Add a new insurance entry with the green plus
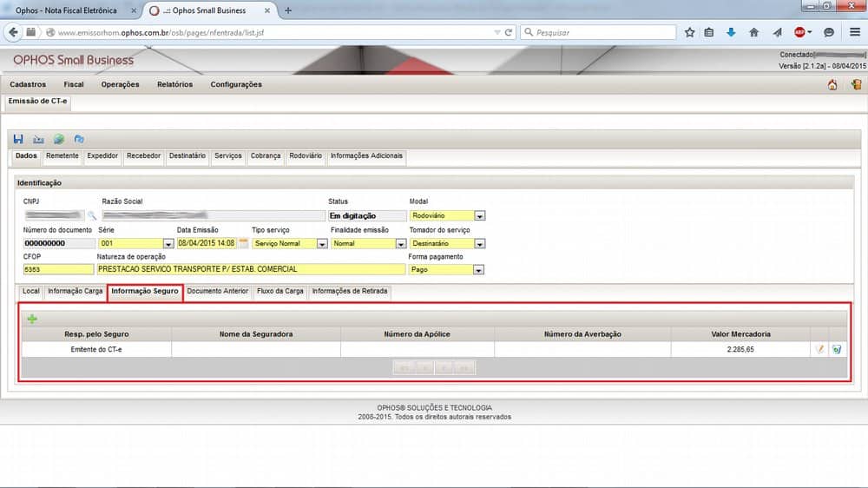 [x=32, y=319]
